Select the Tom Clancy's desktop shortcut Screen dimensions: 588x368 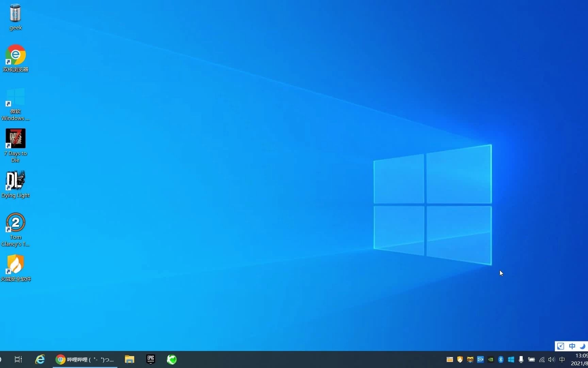click(x=15, y=230)
